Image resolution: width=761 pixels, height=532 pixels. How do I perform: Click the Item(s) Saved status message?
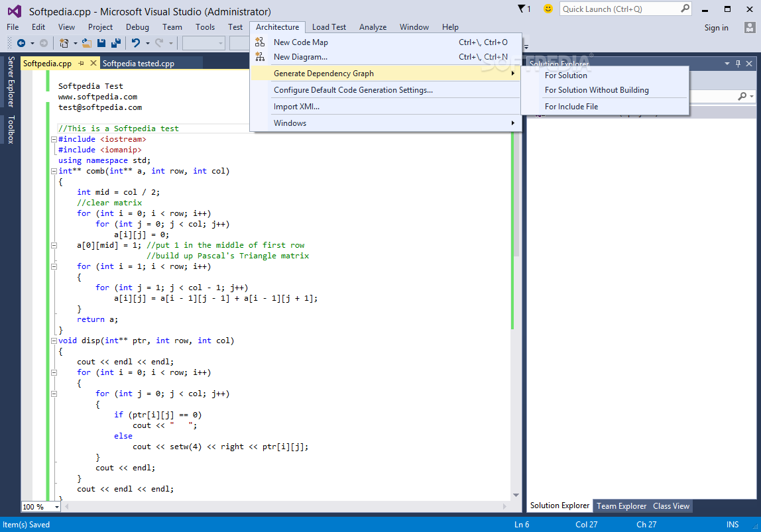tap(27, 524)
